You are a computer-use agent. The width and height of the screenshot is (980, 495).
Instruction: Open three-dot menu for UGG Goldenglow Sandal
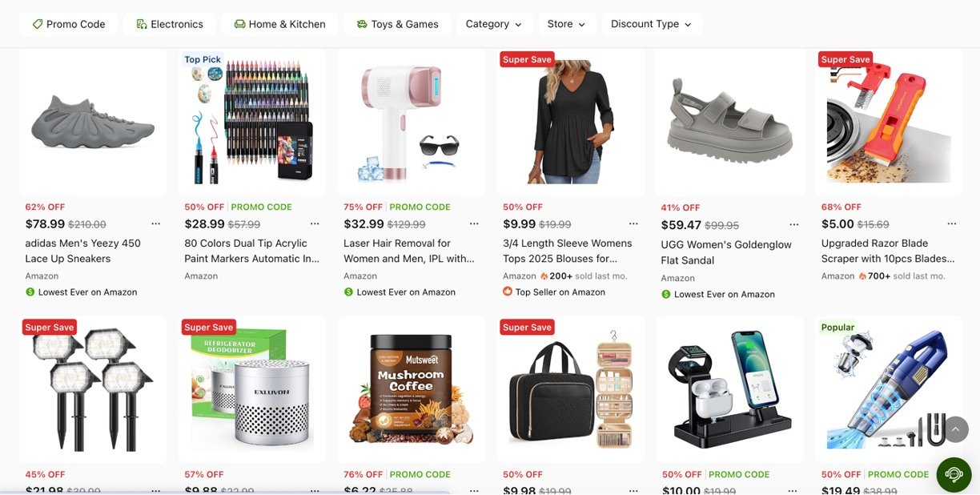coord(794,225)
